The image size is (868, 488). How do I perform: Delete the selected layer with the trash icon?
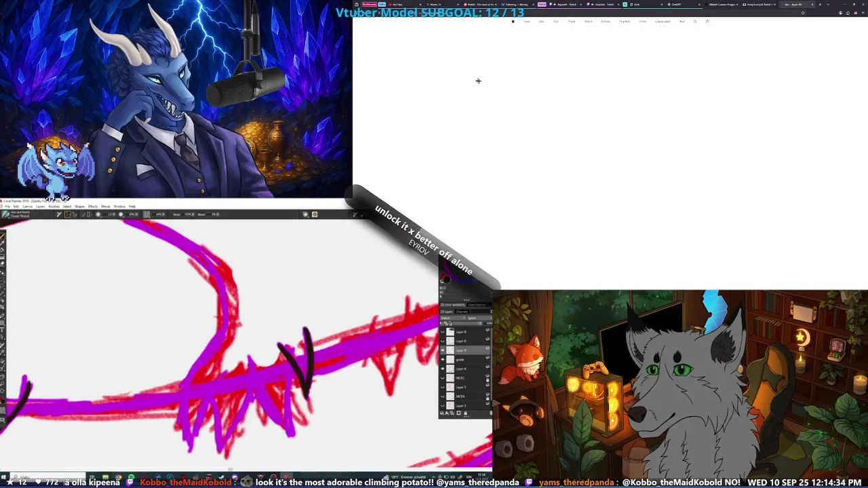coord(491,413)
